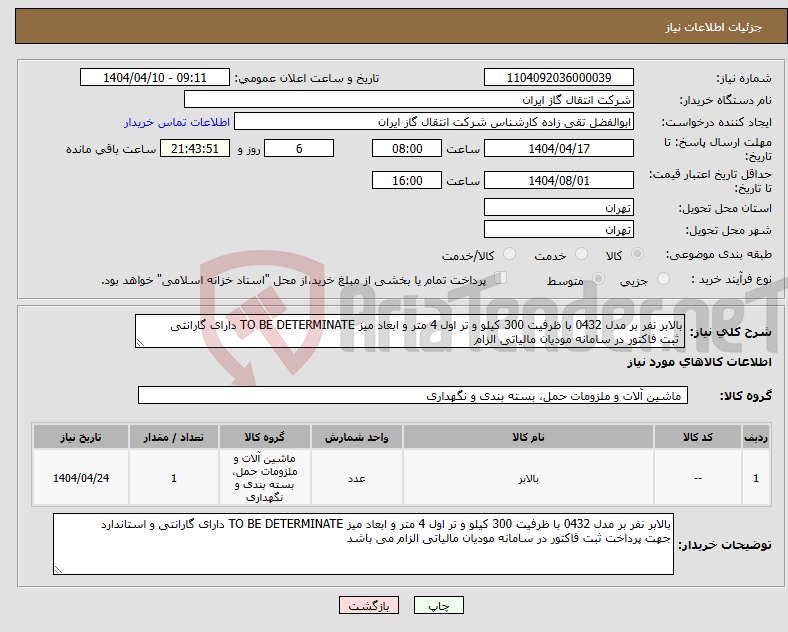The width and height of the screenshot is (788, 632).
Task: Click the announcement date field 1404/04/10 - 09:11
Action: (155, 77)
